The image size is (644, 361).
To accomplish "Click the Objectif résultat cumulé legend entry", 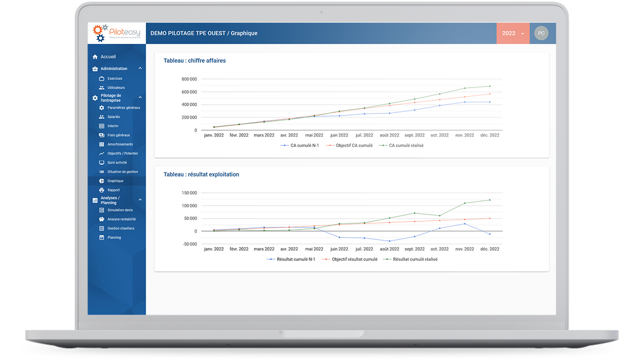I will coord(349,259).
